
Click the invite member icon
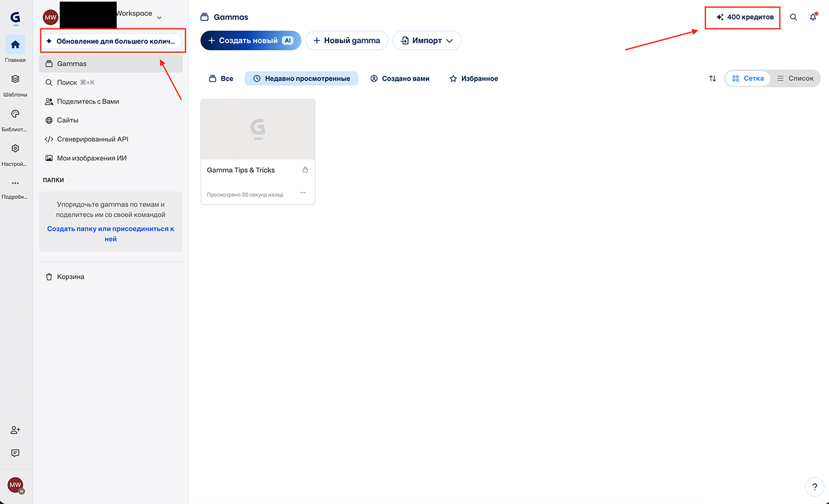(15, 430)
